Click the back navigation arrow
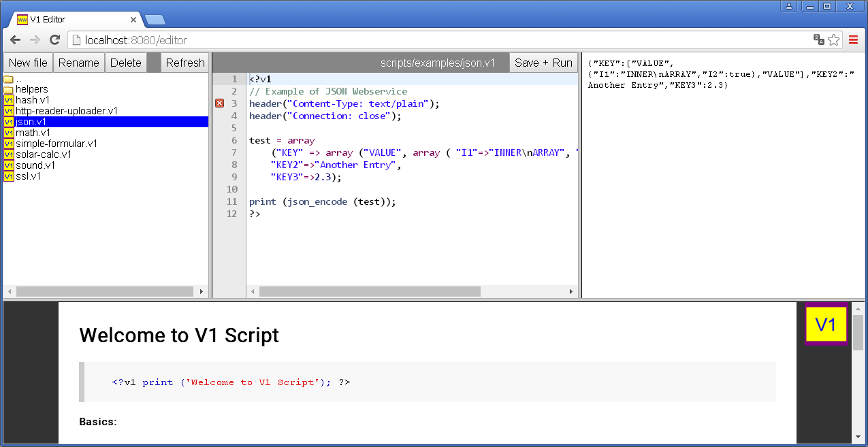This screenshot has width=868, height=447. coord(15,39)
